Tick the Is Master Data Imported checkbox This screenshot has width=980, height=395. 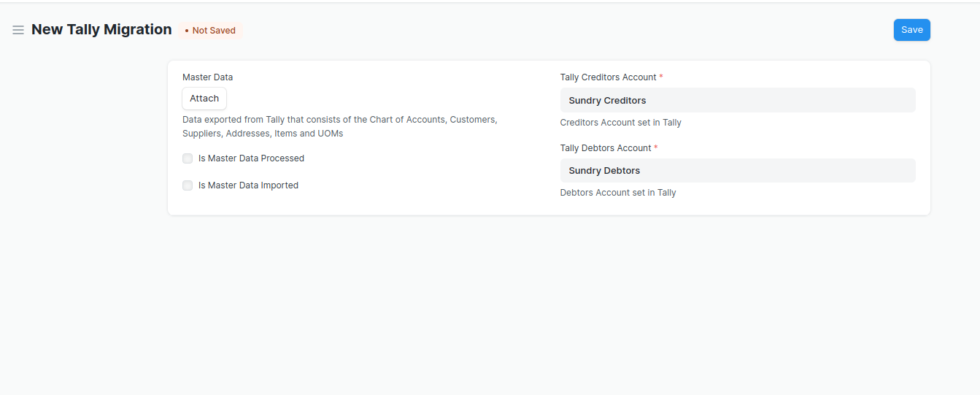pyautogui.click(x=188, y=185)
